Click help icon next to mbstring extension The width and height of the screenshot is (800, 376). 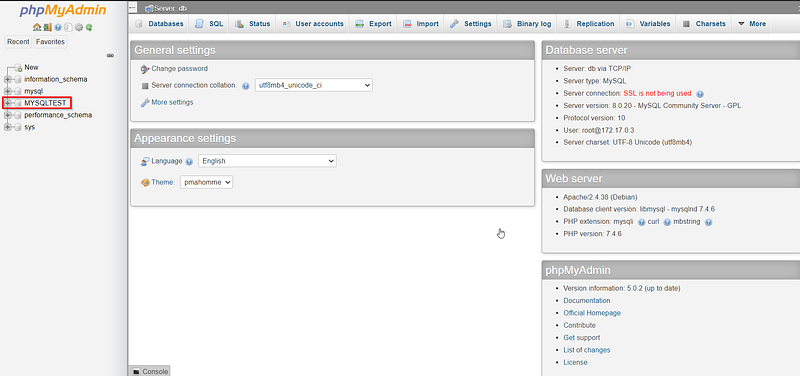pyautogui.click(x=708, y=222)
